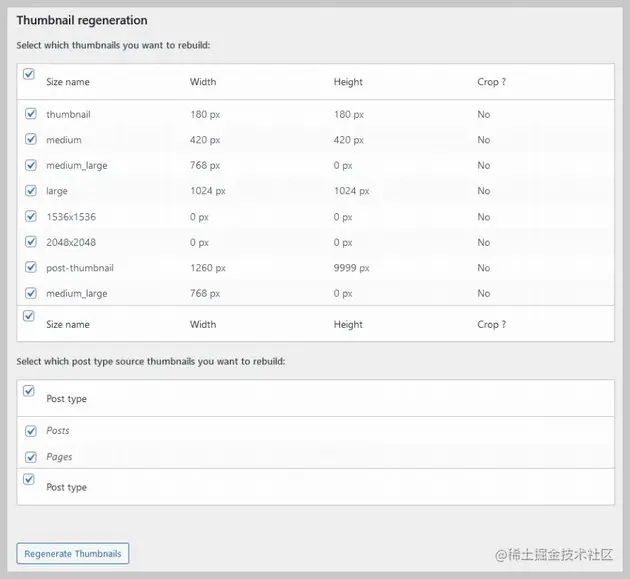This screenshot has height=579, width=630.
Task: Toggle the 2048x2048 size checkbox
Action: click(31, 242)
